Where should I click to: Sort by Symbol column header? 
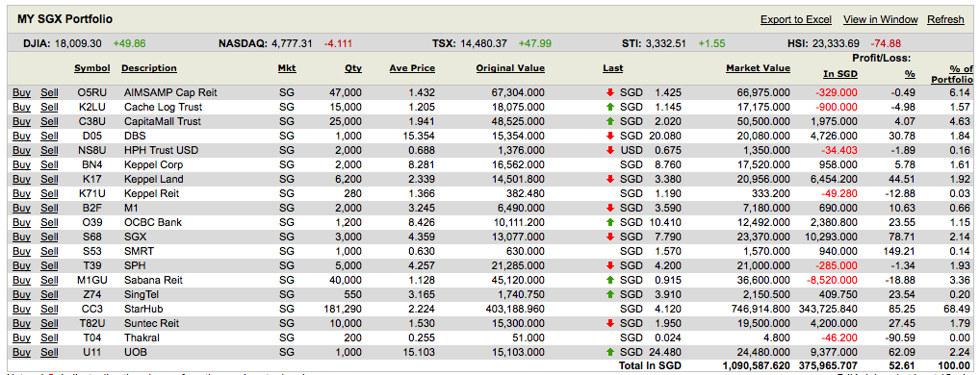click(x=91, y=68)
